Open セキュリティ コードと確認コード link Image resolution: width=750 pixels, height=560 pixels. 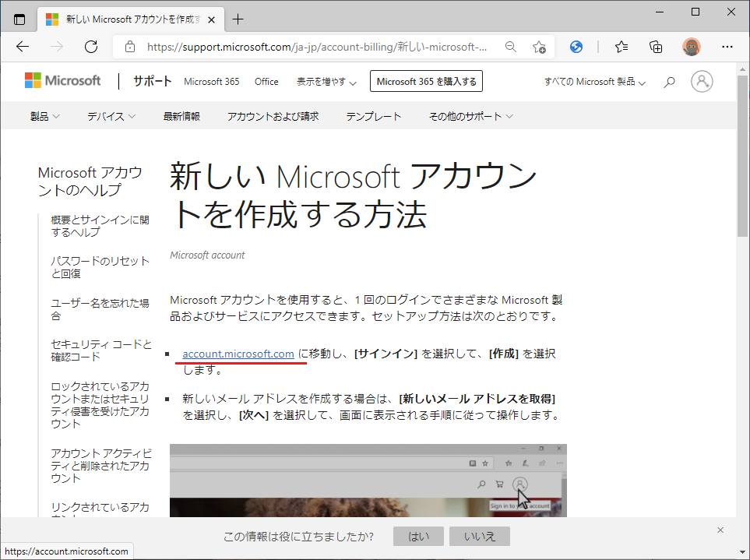[x=101, y=350]
